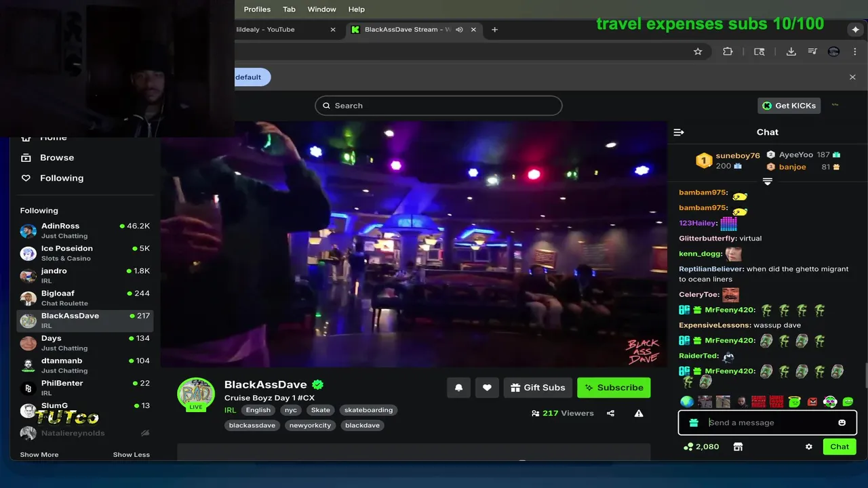Open jandro channel in Following list

(85, 275)
